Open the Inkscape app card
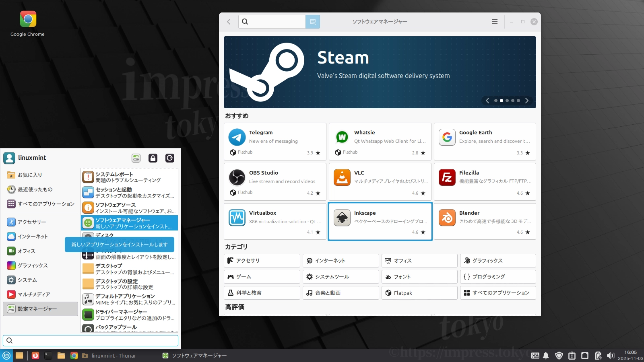The image size is (644, 362). pos(380,222)
